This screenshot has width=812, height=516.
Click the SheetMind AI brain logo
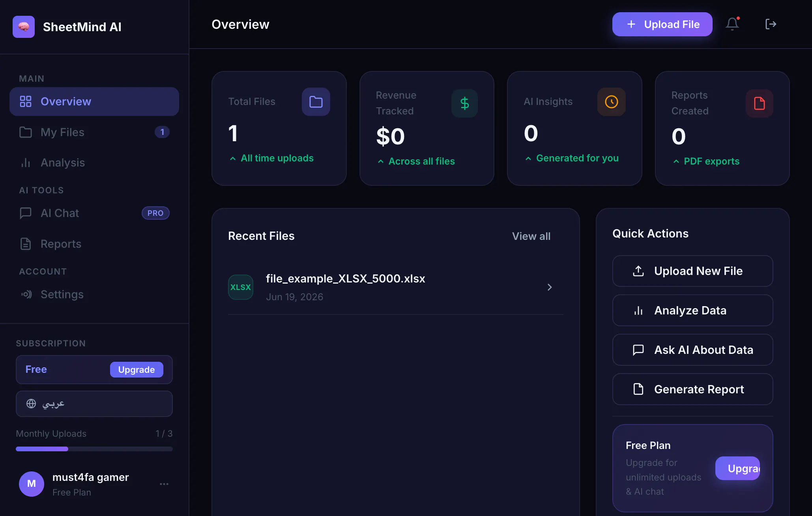click(24, 27)
